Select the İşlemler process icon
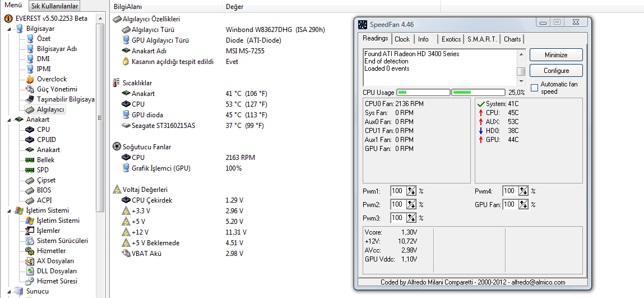 (x=30, y=231)
